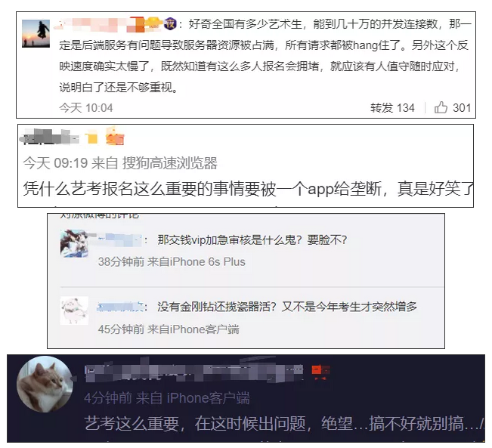
Task: Open the post text 凭什么艺考报名这么重要
Action: pyautogui.click(x=249, y=189)
